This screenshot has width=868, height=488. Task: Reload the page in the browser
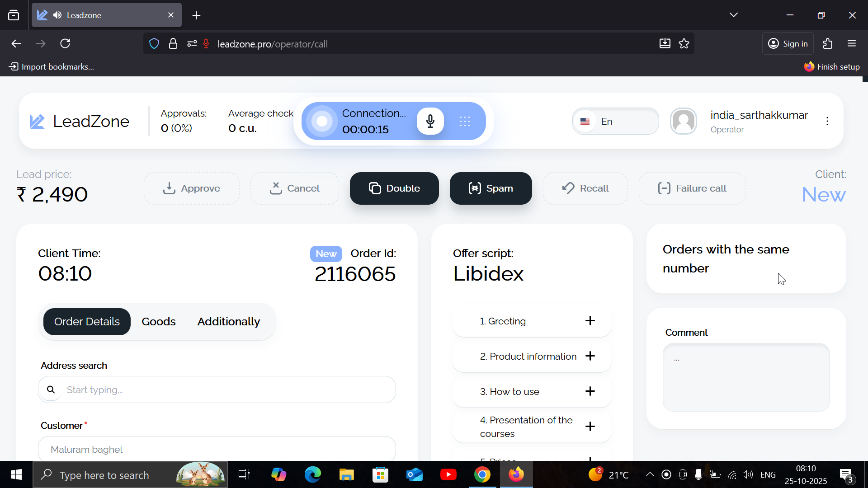pos(65,44)
